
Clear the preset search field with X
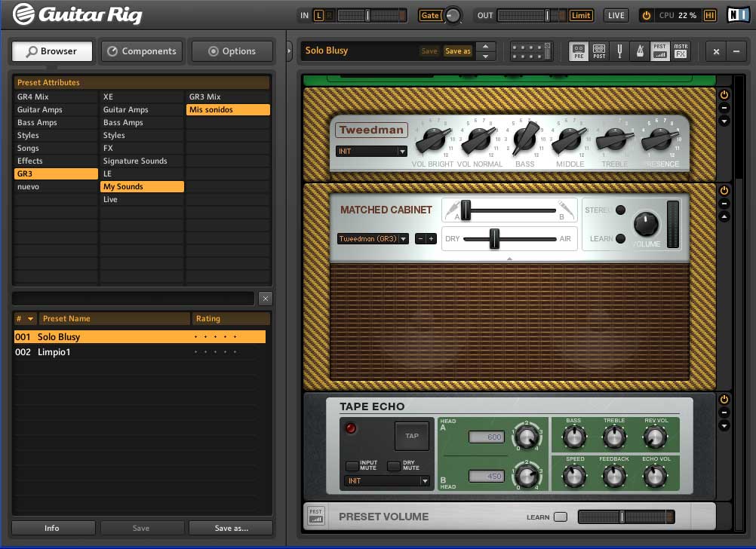click(265, 299)
